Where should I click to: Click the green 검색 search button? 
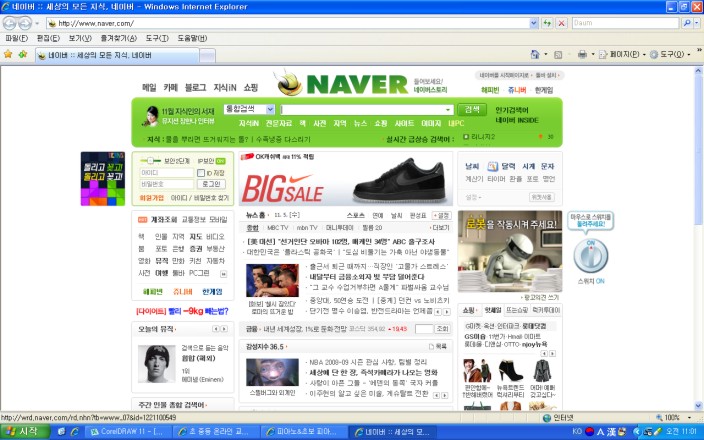coord(472,109)
